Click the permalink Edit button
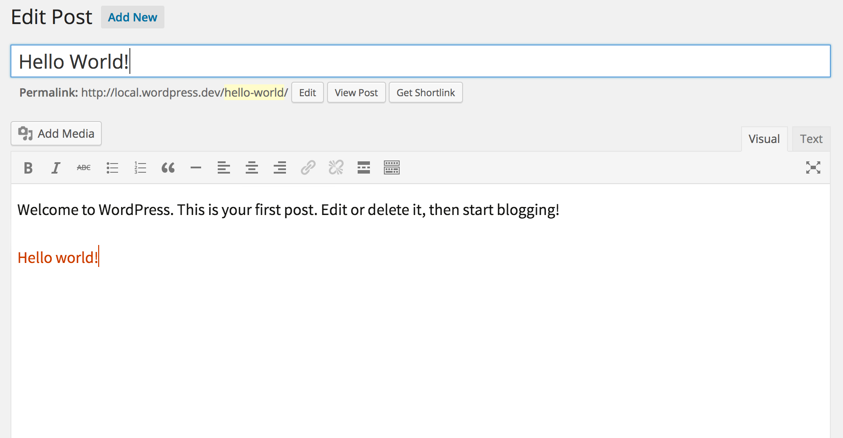 coord(308,92)
